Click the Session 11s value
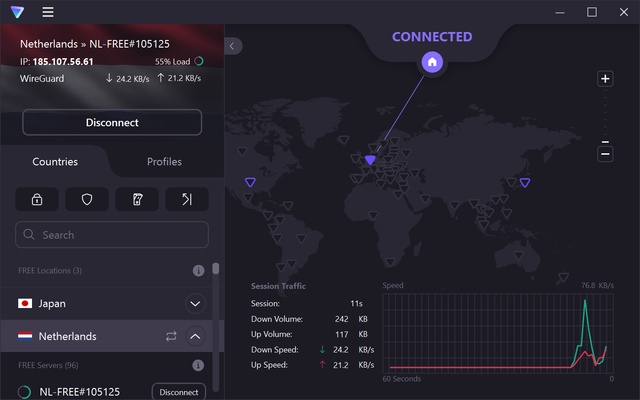This screenshot has height=400, width=640. tap(356, 303)
